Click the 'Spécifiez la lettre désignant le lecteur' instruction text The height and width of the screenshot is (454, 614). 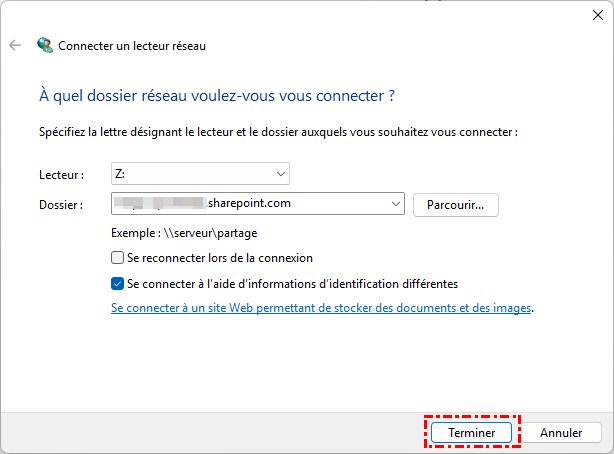[x=278, y=131]
